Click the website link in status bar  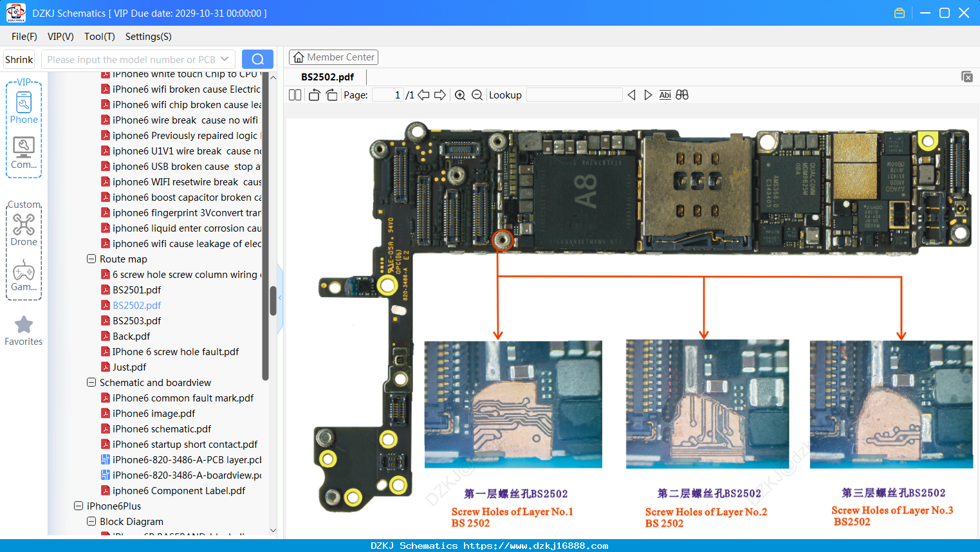pos(536,546)
